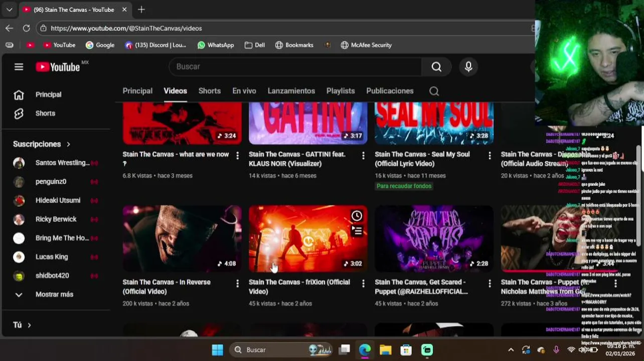
Task: Start voice search with microphone icon
Action: pyautogui.click(x=468, y=67)
